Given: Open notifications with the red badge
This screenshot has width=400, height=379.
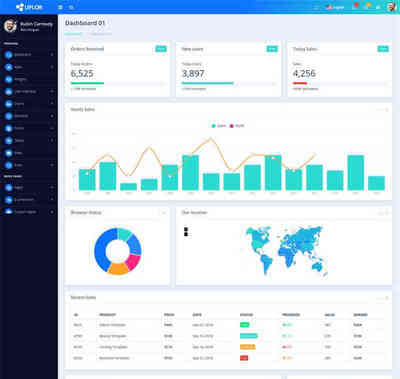Looking at the screenshot, I should pyautogui.click(x=356, y=6).
